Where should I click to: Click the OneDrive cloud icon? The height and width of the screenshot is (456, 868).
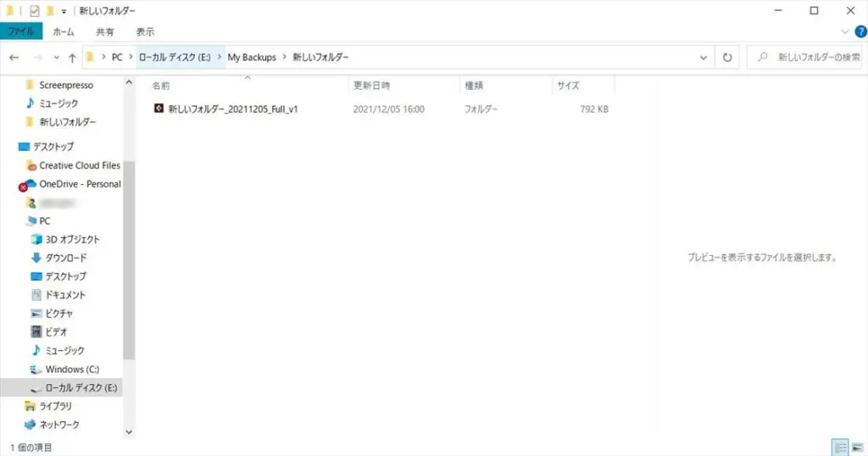[29, 184]
